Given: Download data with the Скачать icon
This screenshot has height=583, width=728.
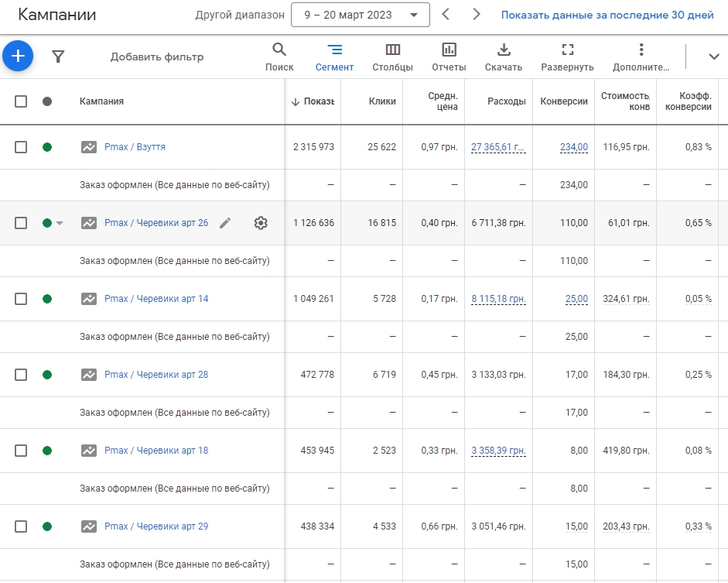Looking at the screenshot, I should coord(504,57).
